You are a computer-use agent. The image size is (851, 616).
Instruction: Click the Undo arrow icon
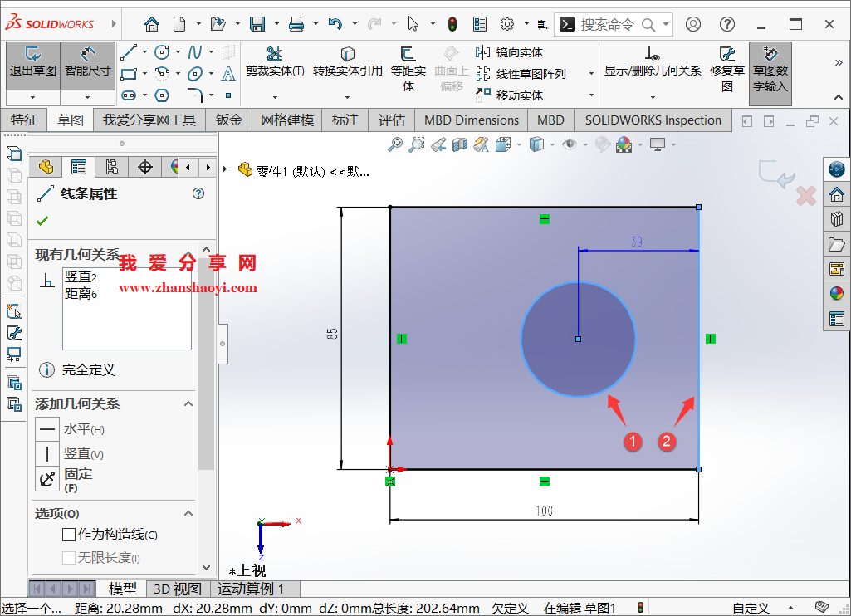[335, 24]
